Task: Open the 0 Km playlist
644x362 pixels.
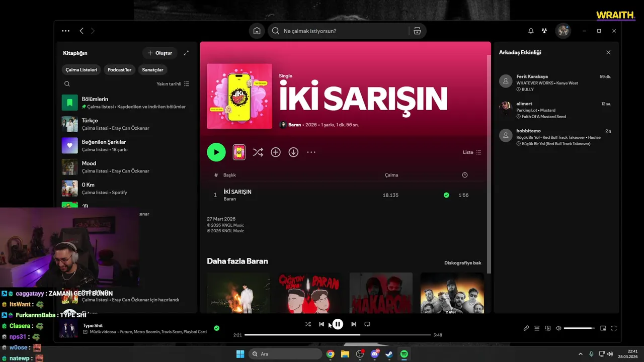Action: tap(126, 189)
